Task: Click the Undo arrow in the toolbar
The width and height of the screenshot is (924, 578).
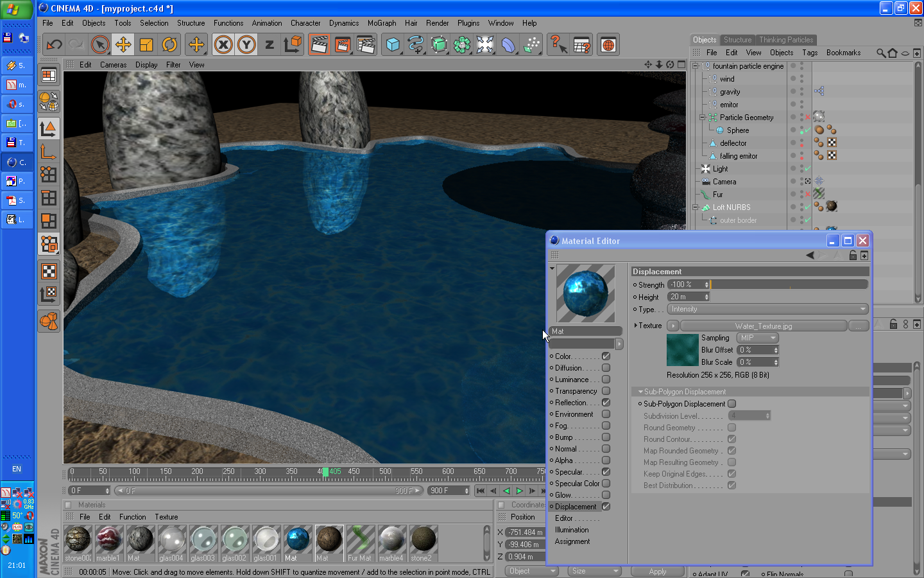Action: pyautogui.click(x=55, y=45)
